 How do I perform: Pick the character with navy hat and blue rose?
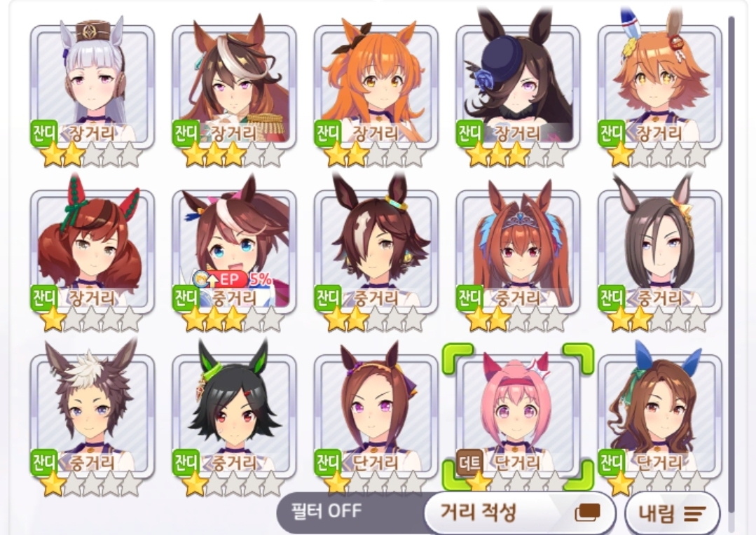518,87
